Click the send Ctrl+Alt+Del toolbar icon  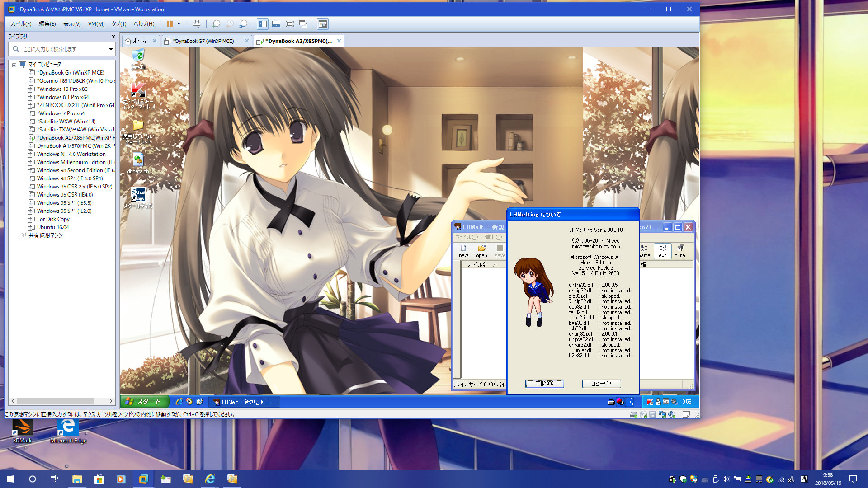pyautogui.click(x=197, y=24)
